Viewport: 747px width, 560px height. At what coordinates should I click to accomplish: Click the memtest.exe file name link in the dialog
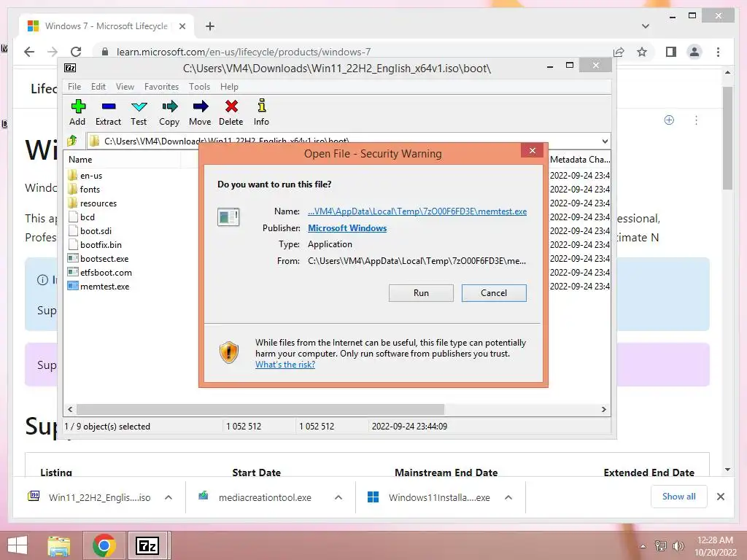click(x=417, y=211)
